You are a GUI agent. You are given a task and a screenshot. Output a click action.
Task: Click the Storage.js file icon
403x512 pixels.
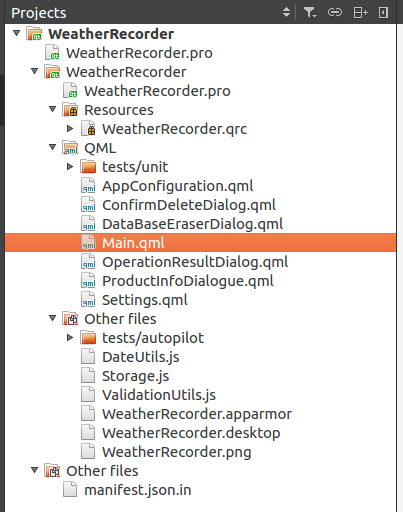(x=88, y=376)
